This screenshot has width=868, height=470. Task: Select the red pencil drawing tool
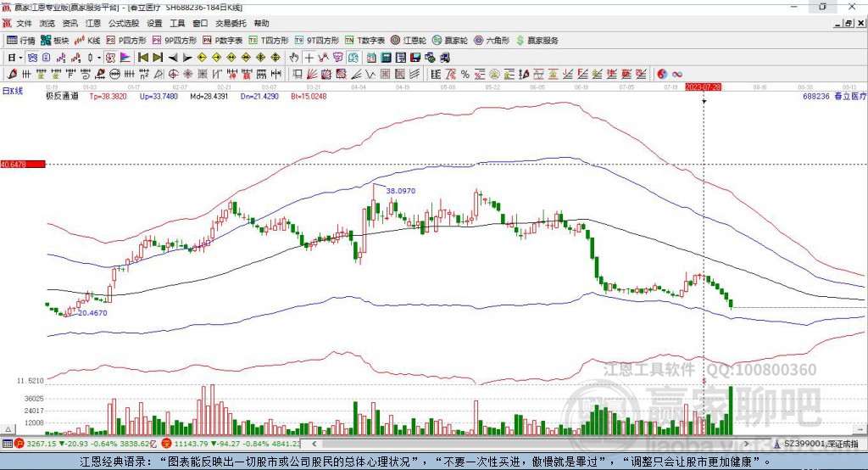point(12,74)
